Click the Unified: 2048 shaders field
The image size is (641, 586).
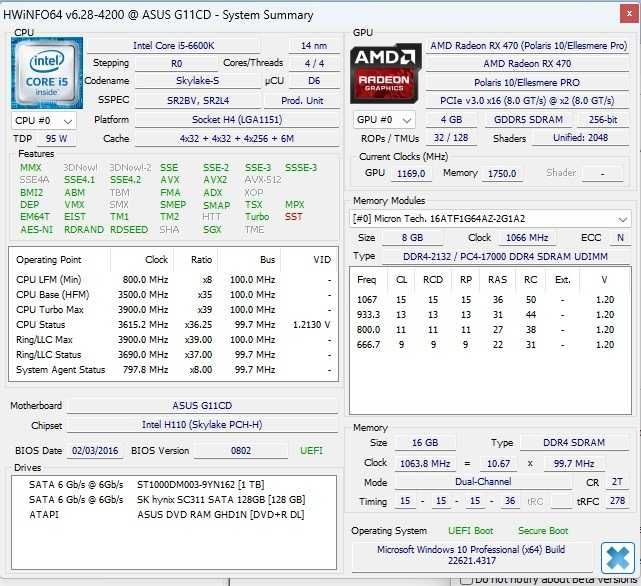(x=580, y=138)
